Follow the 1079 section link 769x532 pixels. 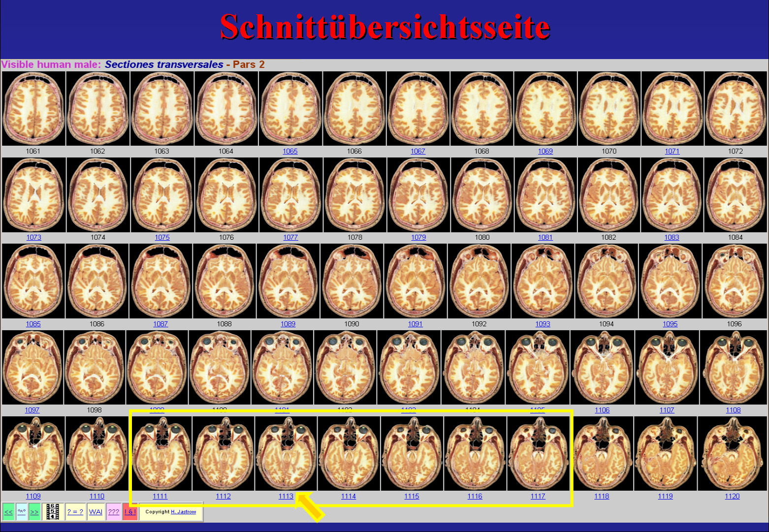point(418,237)
